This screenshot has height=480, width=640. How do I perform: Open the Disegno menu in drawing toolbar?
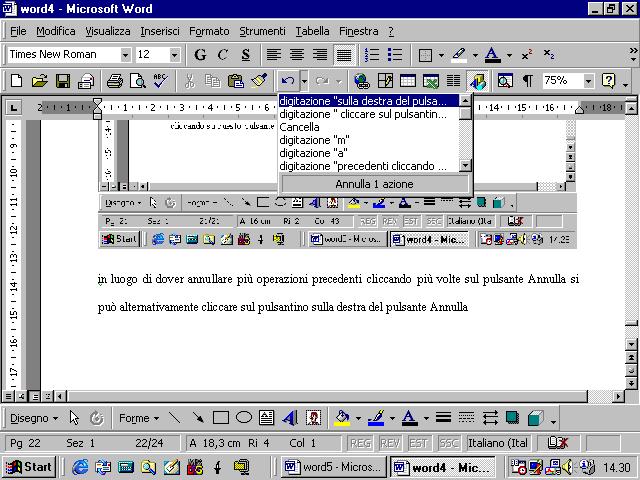coord(34,418)
